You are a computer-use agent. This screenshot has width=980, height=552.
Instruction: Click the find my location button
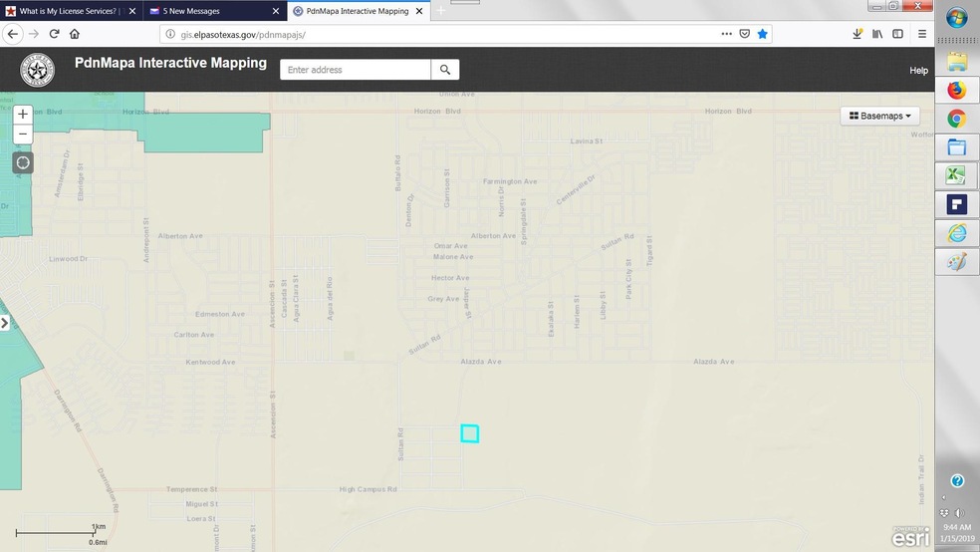click(23, 162)
